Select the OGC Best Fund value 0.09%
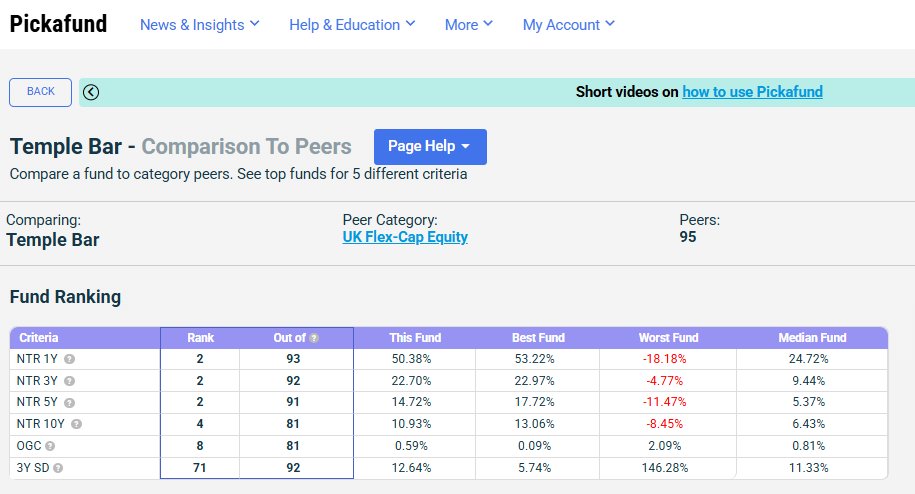The height and width of the screenshot is (494, 915). coord(535,446)
